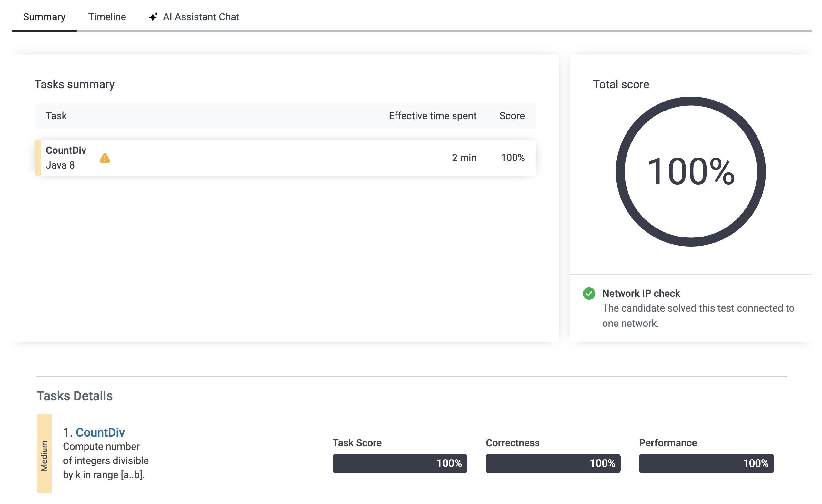822x504 pixels.
Task: Click the green Network IP check icon
Action: (589, 294)
